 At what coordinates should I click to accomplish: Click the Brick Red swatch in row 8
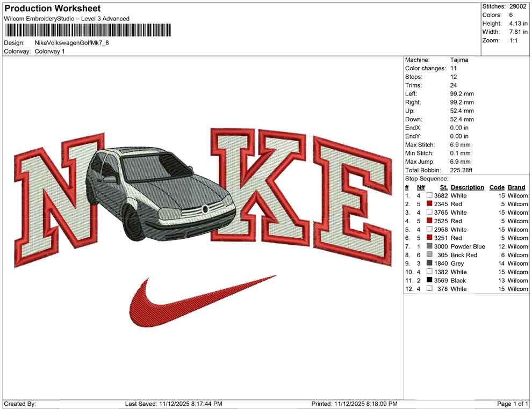point(428,255)
